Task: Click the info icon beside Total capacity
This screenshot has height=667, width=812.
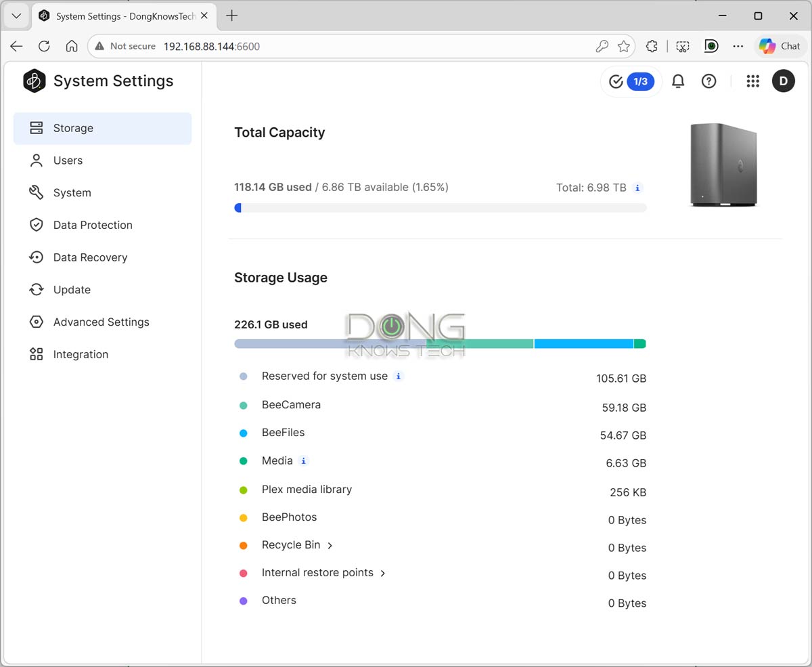Action: tap(637, 188)
